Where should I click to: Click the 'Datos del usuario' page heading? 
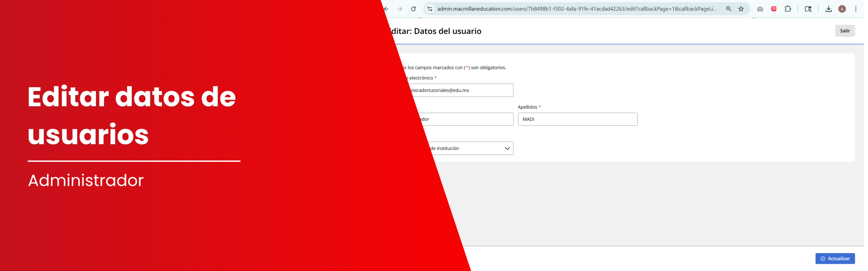click(448, 31)
